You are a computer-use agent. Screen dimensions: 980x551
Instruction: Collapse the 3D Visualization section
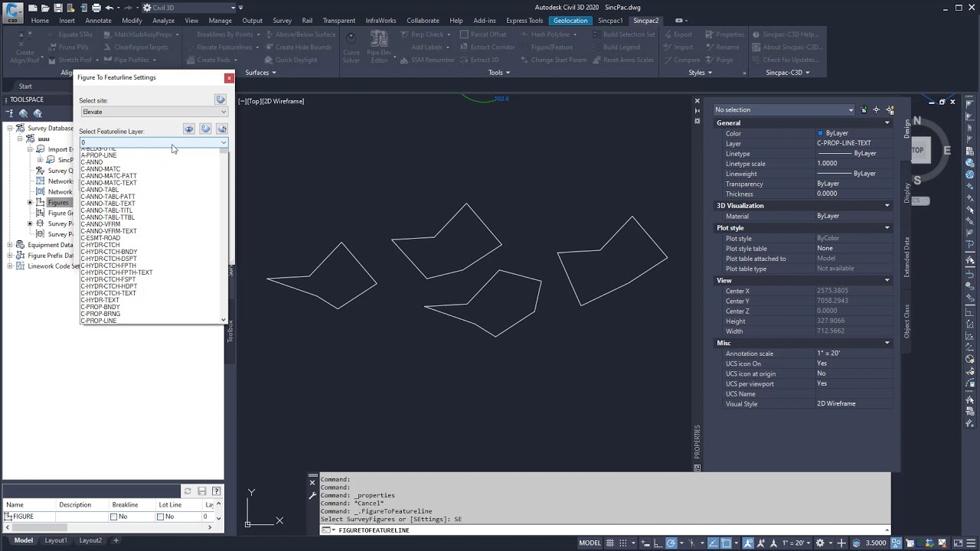[887, 206]
